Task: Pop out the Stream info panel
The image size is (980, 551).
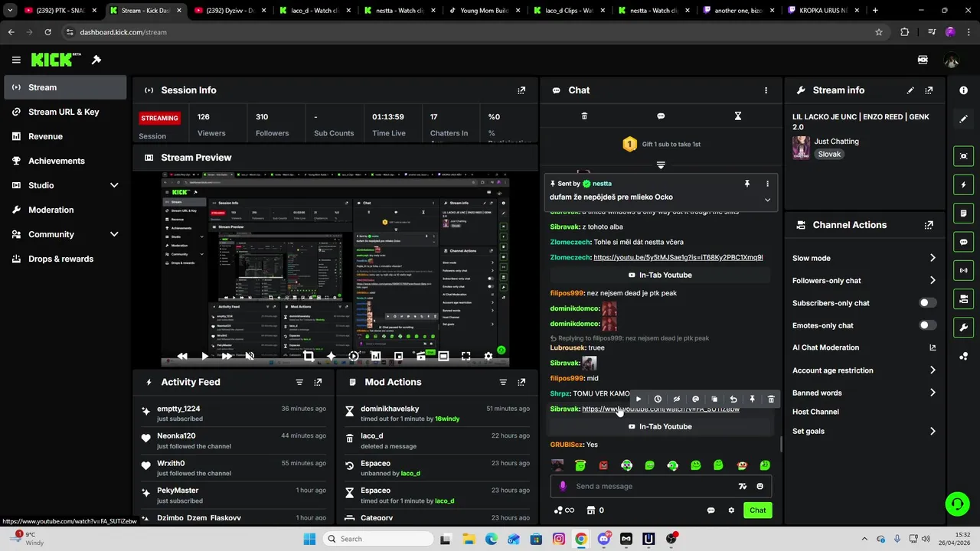Action: coord(929,90)
